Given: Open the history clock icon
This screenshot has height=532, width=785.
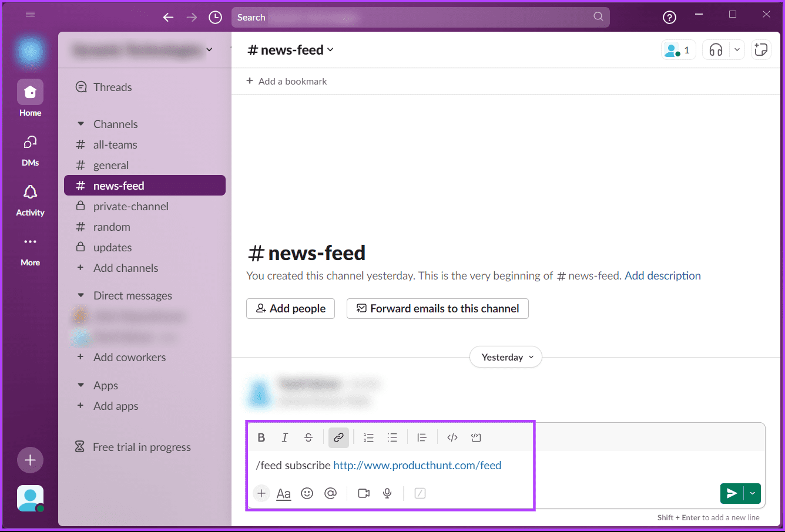Looking at the screenshot, I should [x=216, y=18].
